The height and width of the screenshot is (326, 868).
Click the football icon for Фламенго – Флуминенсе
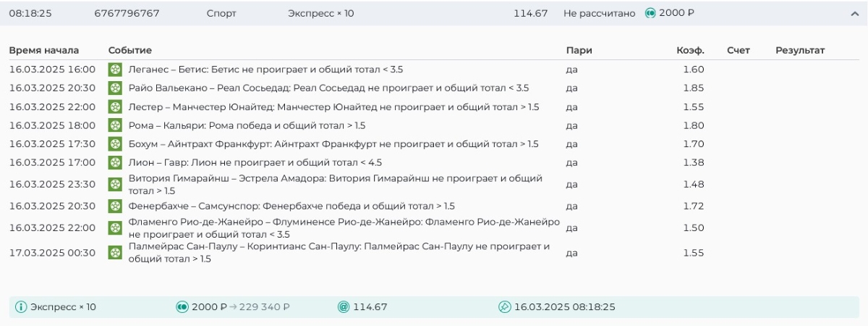(114, 228)
